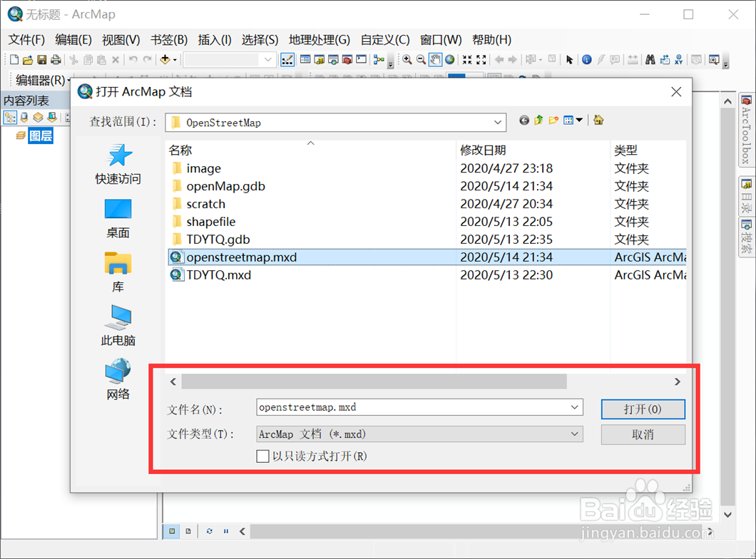Click the Up One Level folder icon
The height and width of the screenshot is (559, 756).
coord(538,120)
